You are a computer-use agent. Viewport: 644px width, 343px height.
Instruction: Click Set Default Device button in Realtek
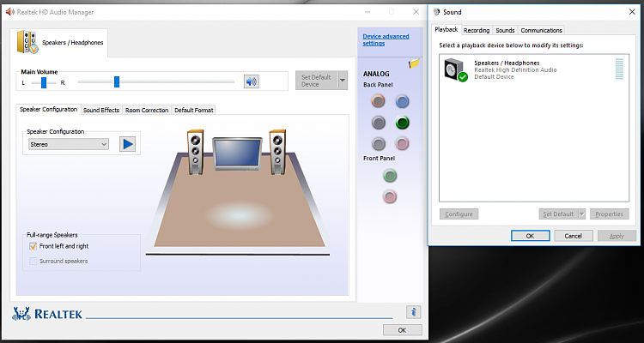pos(317,81)
